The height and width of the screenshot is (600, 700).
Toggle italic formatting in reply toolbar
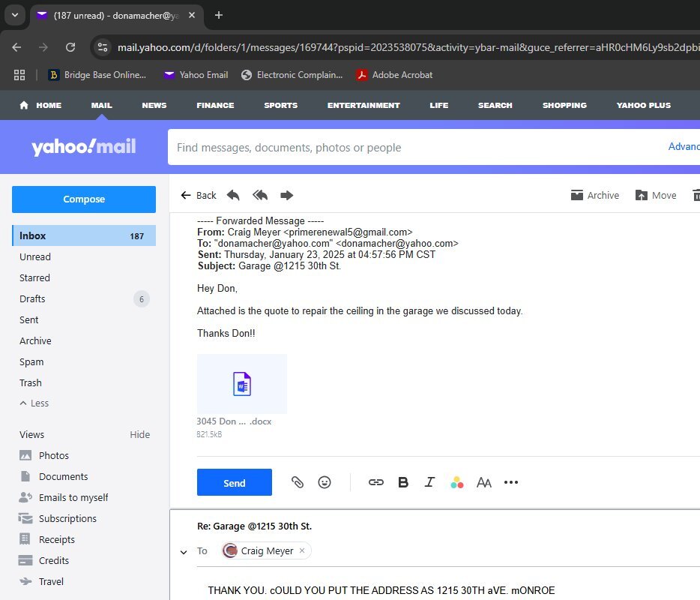tap(429, 482)
